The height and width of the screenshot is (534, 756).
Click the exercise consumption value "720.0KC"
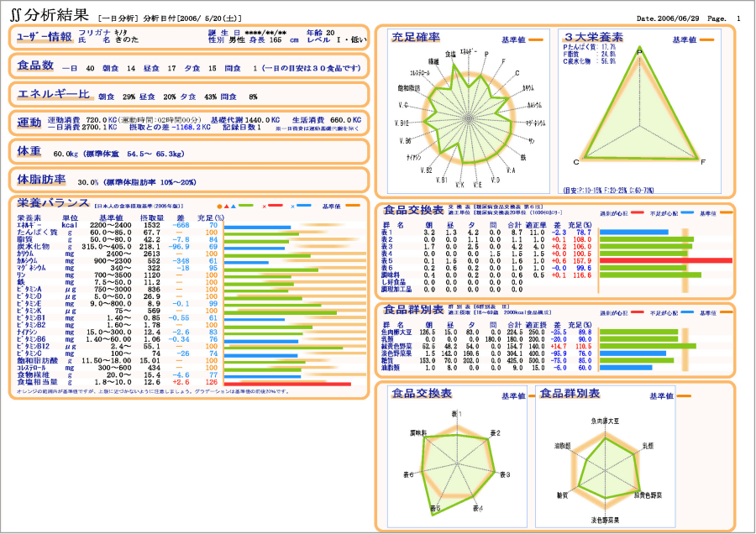[x=102, y=119]
